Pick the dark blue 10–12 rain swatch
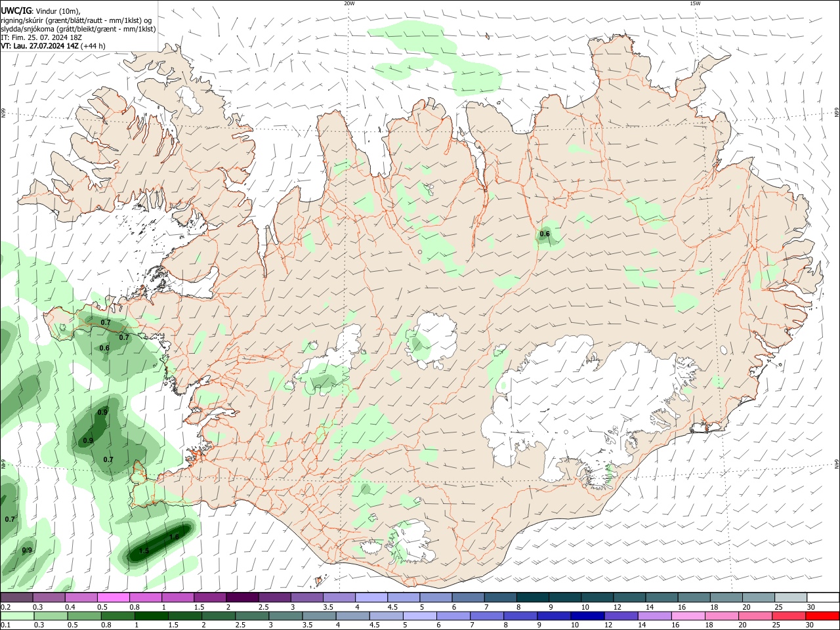Viewport: 840px width, 630px height. pyautogui.click(x=586, y=616)
